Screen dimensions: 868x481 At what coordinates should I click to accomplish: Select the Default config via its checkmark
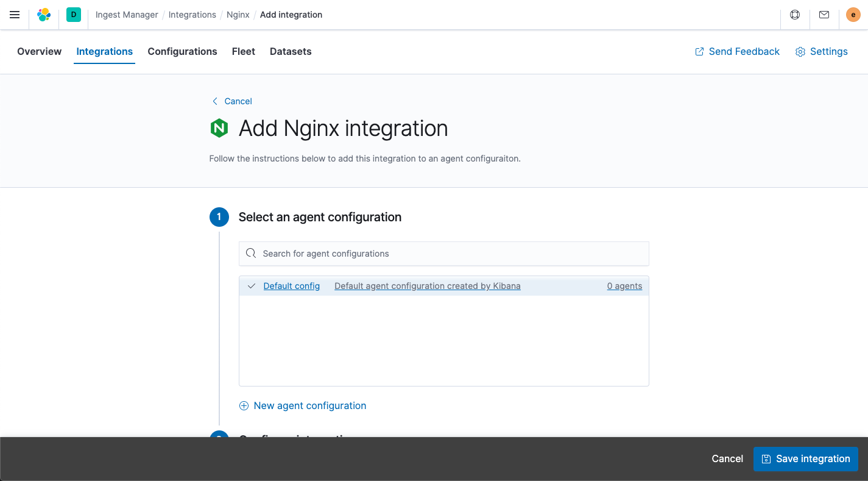(252, 285)
